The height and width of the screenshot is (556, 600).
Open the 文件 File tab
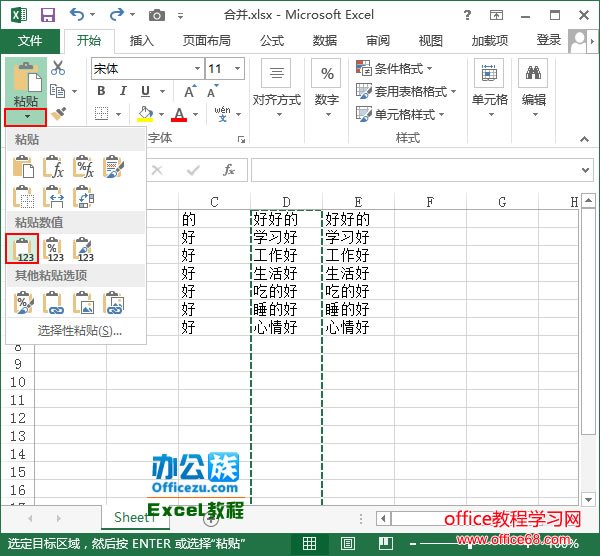30,40
